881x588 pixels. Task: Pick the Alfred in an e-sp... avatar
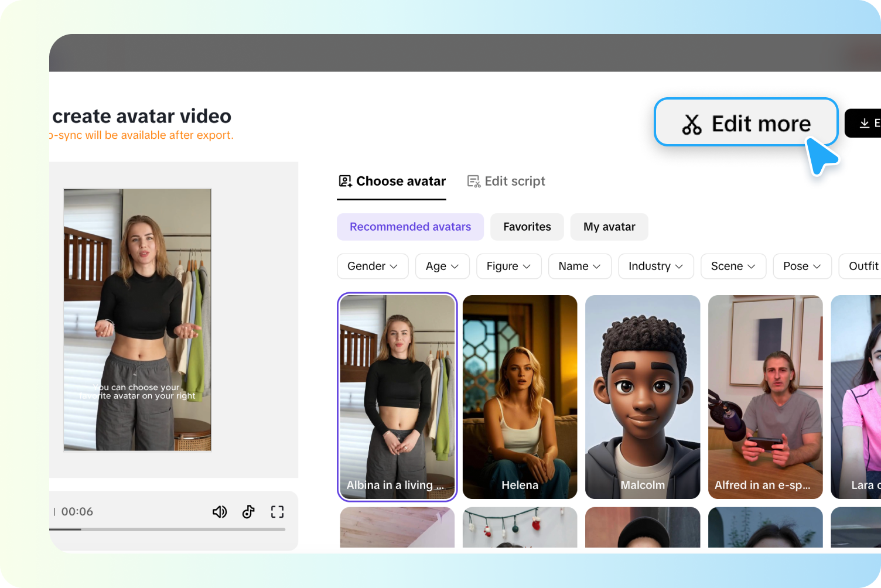pos(765,396)
